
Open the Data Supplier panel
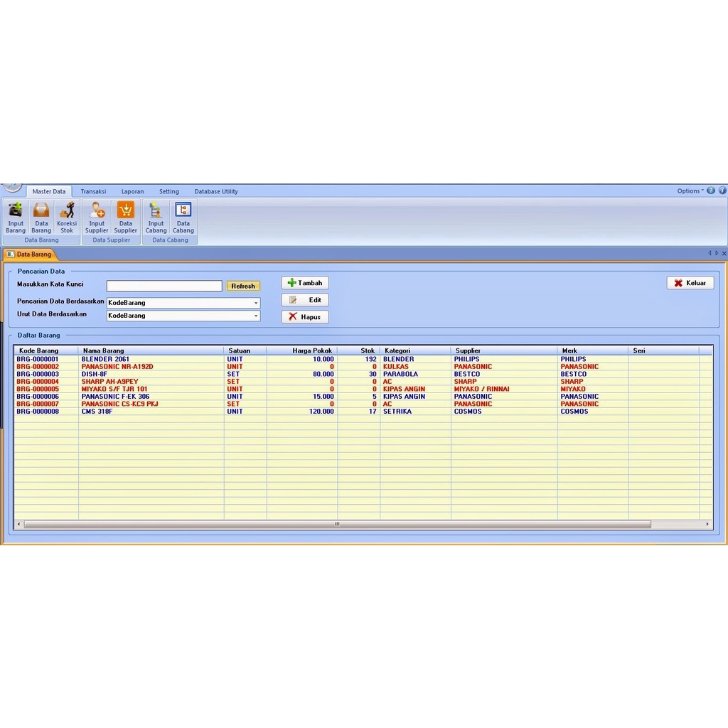125,215
